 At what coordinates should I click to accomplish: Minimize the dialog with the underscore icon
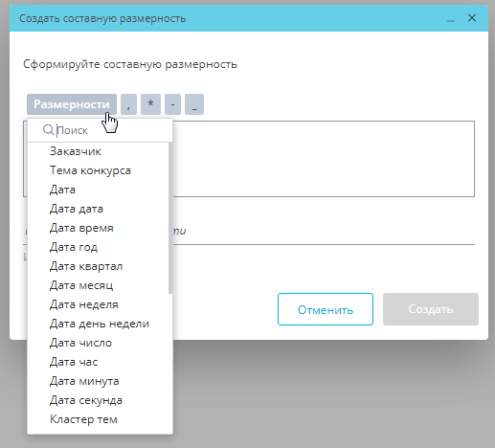(451, 18)
